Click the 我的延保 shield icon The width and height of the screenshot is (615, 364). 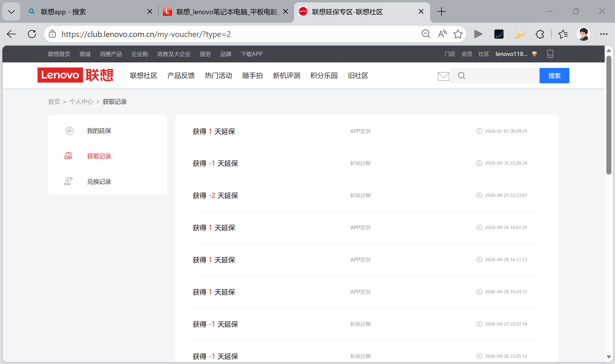pos(69,131)
